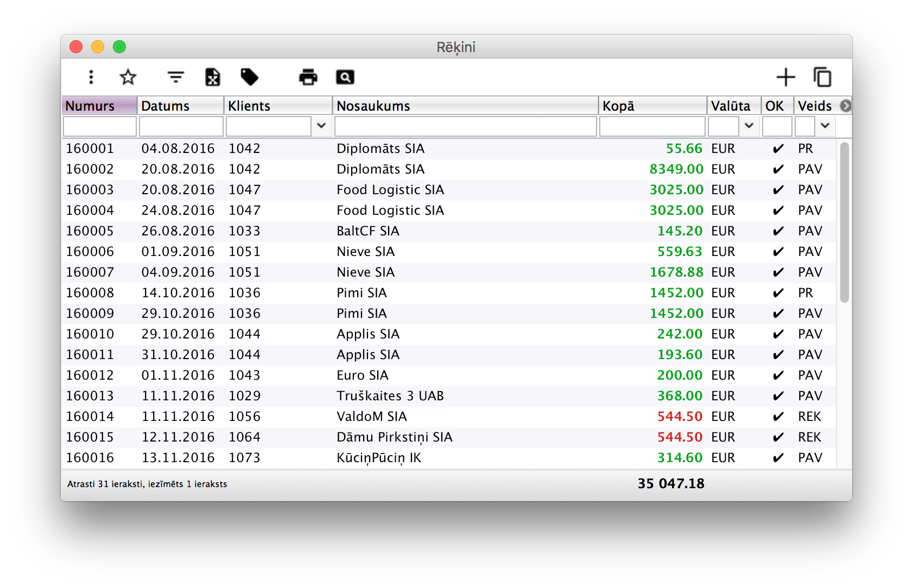Screen dimensions: 913x588
Task: Expand the Valūta filter dropdown
Action: click(749, 126)
